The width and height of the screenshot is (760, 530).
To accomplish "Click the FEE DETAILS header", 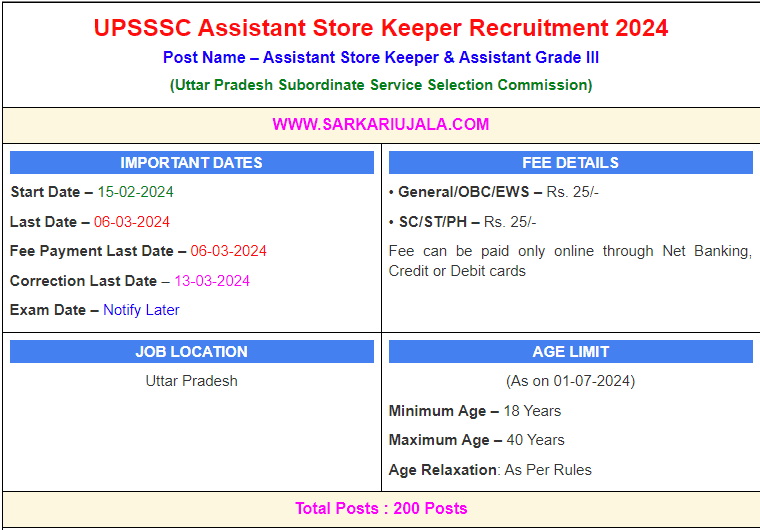I will (x=570, y=163).
